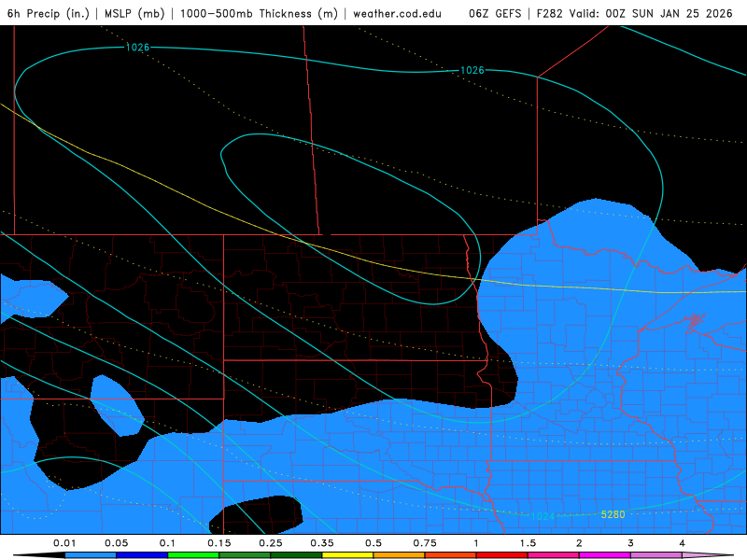Screen dimensions: 747x560
Task: Click the '1' legend value
Action: click(x=476, y=543)
